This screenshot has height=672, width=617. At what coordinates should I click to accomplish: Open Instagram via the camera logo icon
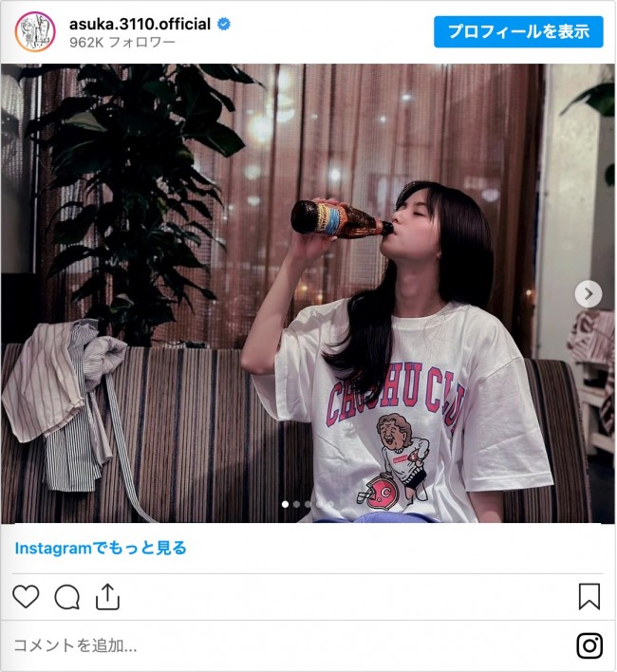pyautogui.click(x=589, y=645)
